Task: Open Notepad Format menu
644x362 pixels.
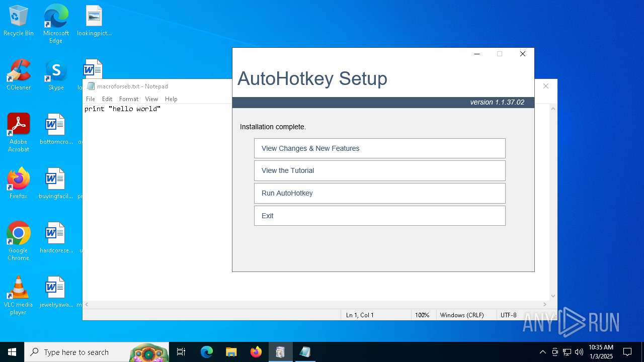Action: point(129,99)
